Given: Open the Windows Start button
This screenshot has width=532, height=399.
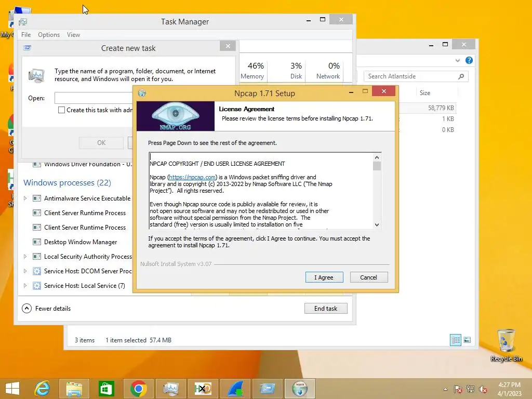Looking at the screenshot, I should tap(12, 389).
